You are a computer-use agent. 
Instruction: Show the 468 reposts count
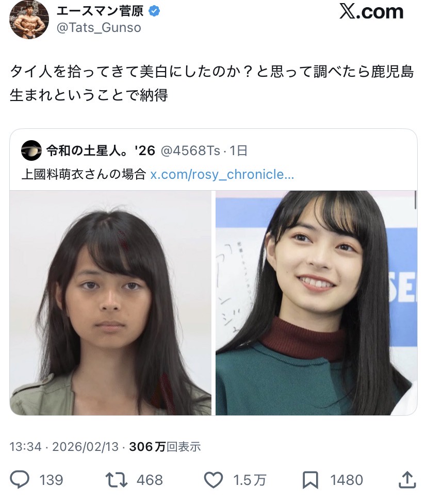point(150,480)
